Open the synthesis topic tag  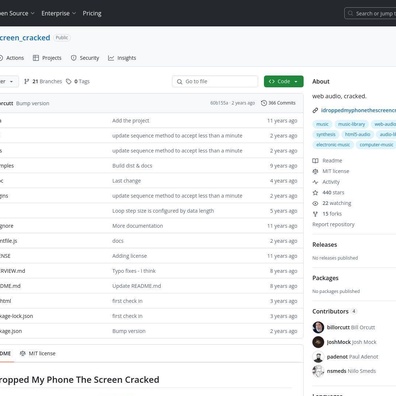(326, 134)
